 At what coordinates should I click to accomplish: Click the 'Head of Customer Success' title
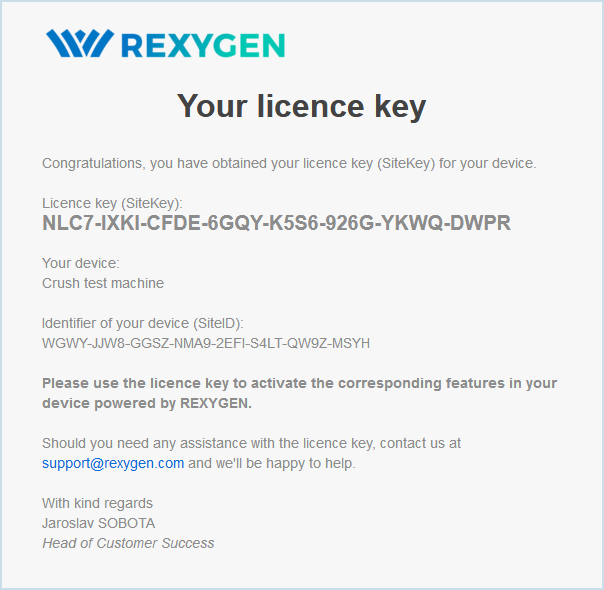[x=128, y=543]
